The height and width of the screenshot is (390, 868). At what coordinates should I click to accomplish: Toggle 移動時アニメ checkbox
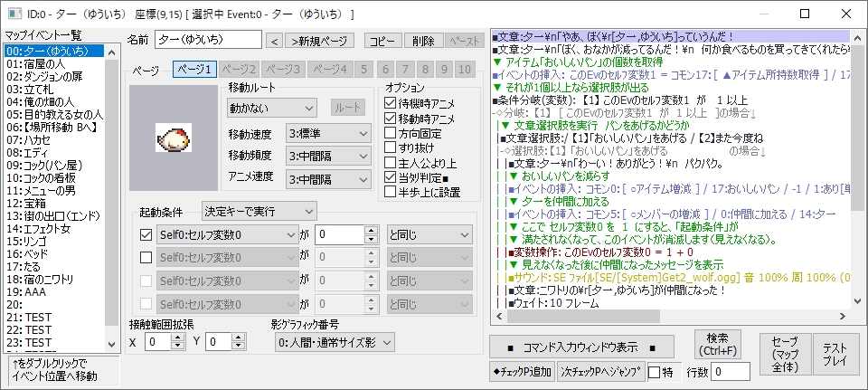click(390, 118)
